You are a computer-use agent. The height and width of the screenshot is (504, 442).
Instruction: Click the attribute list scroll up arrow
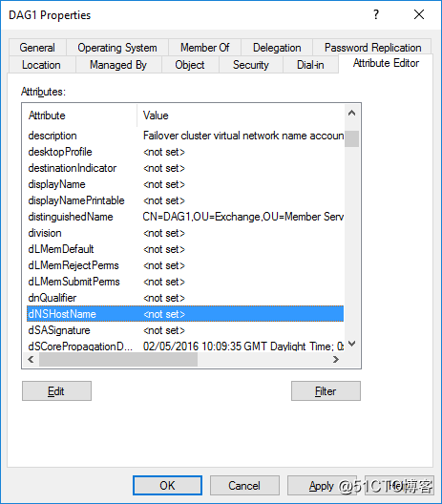click(x=351, y=113)
